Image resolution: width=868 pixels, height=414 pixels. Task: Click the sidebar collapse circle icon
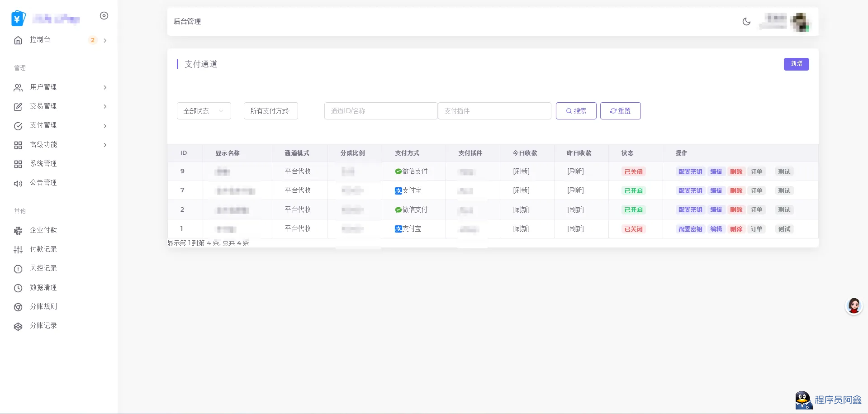tap(104, 16)
